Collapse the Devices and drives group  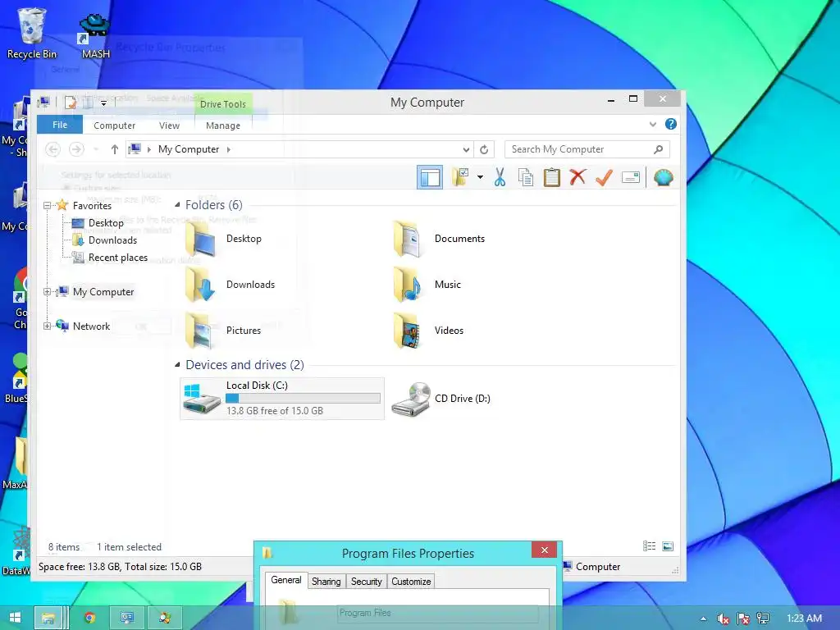[x=177, y=365]
